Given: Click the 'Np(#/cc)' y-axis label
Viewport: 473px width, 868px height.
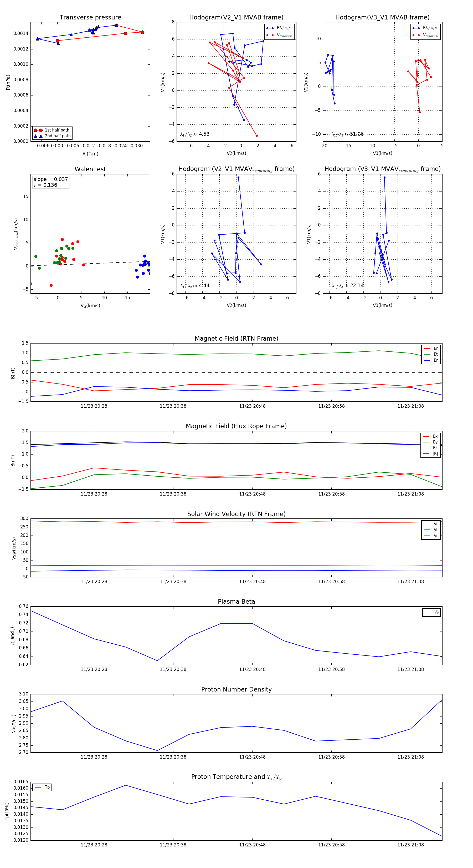Looking at the screenshot, I should (14, 723).
